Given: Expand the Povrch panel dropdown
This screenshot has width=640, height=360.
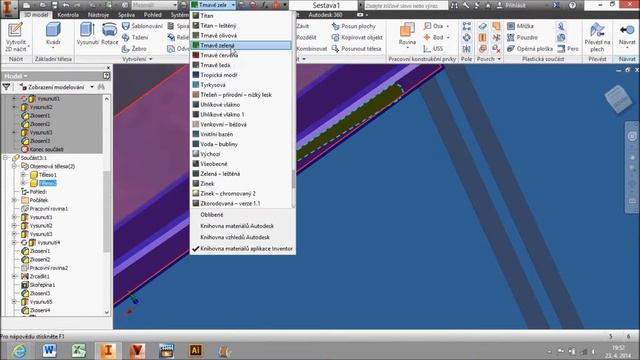Looking at the screenshot, I should [489, 59].
